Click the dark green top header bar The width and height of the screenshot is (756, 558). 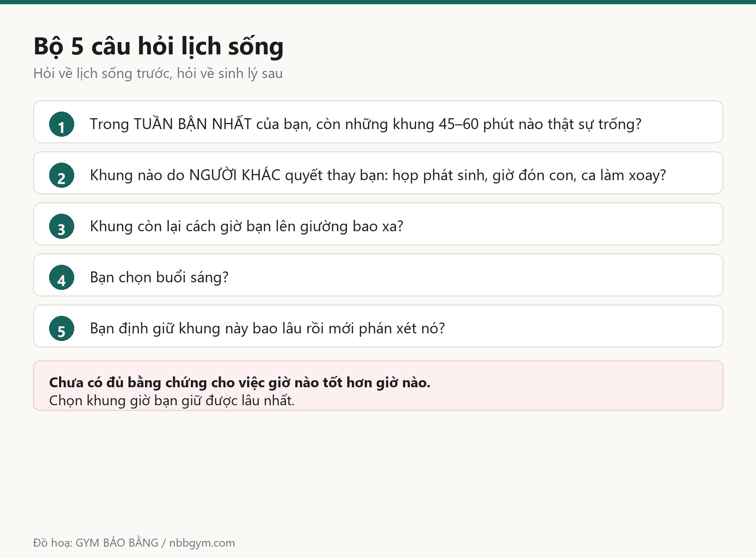click(x=378, y=2)
